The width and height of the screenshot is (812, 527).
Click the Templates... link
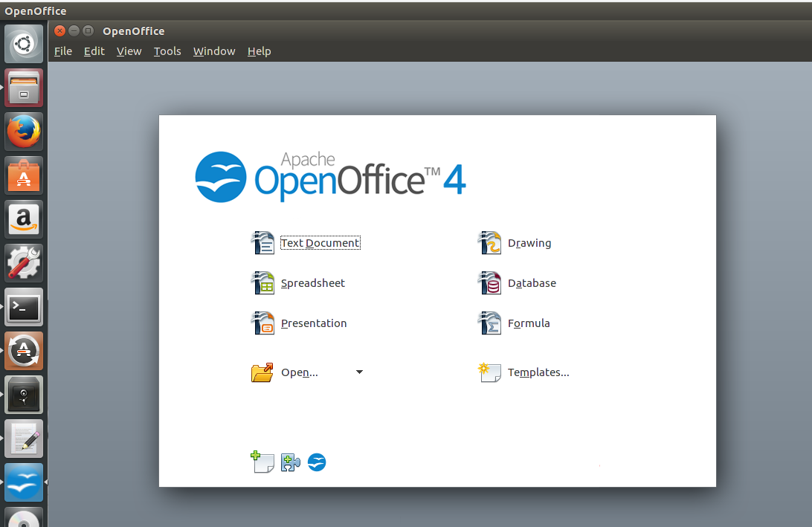(538, 372)
